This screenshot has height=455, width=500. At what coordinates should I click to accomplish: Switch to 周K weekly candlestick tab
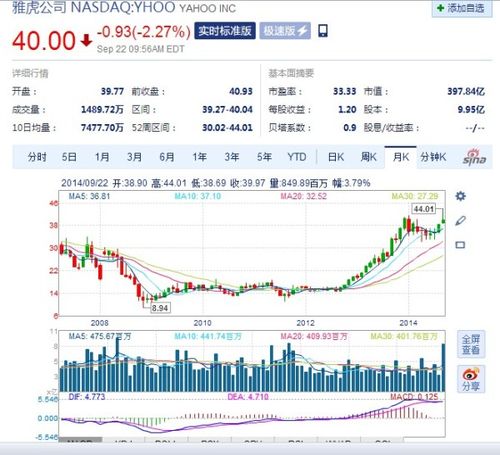[x=368, y=157]
